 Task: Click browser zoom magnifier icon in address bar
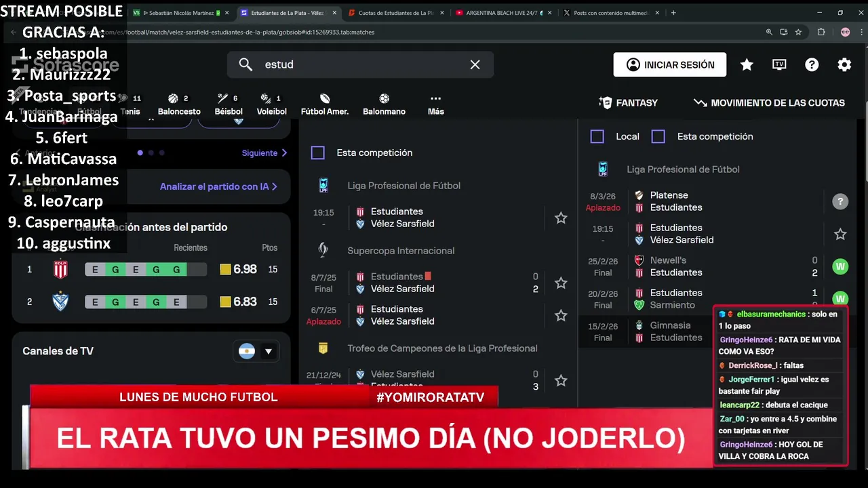(769, 32)
